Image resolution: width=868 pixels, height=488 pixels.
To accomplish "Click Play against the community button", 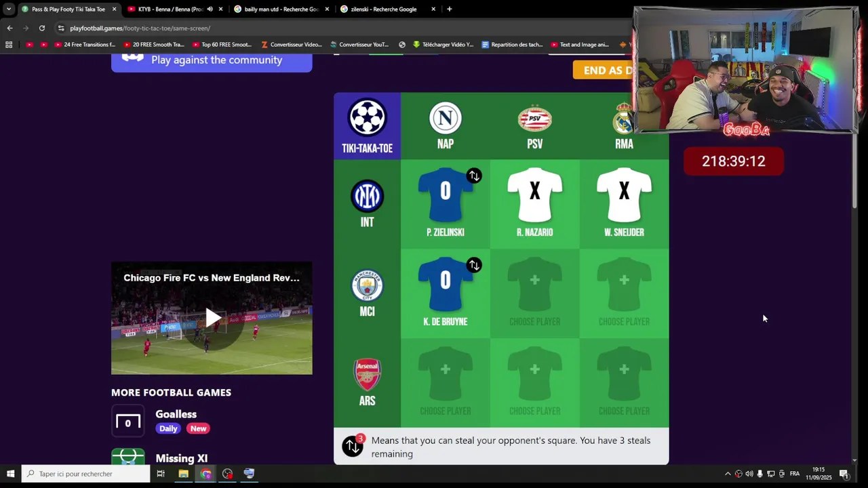I will (x=212, y=60).
